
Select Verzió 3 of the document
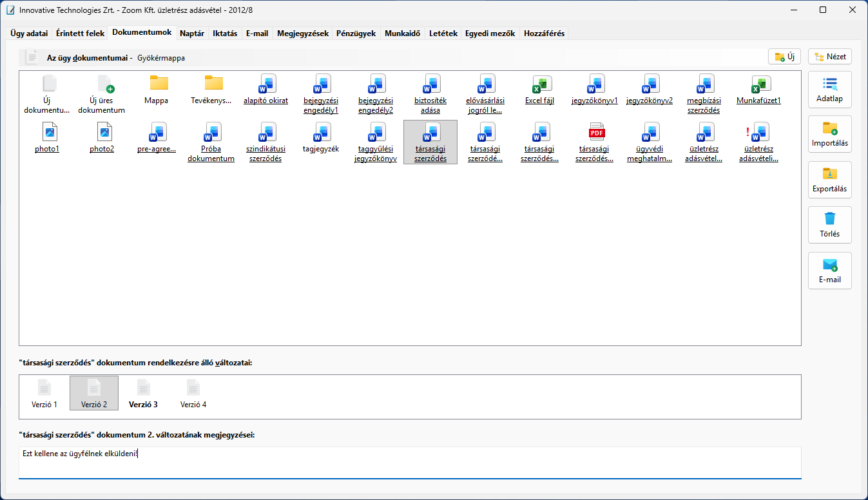pos(143,394)
